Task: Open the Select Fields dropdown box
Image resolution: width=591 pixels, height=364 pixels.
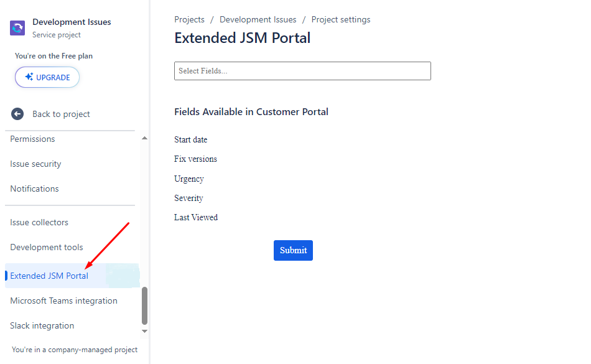Action: click(x=302, y=71)
